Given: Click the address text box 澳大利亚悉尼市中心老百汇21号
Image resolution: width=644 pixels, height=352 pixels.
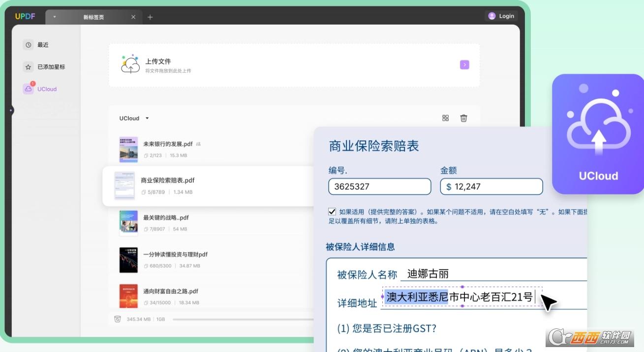Looking at the screenshot, I should pos(462,297).
